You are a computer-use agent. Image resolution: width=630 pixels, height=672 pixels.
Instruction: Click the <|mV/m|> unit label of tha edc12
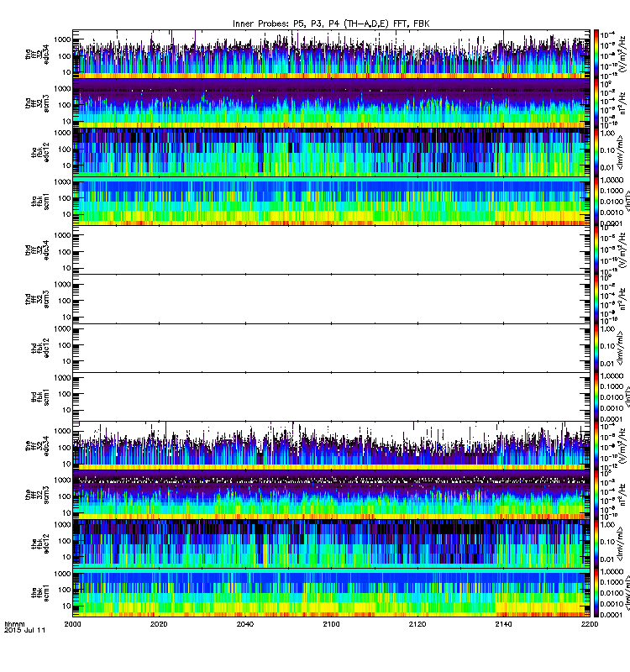tap(620, 153)
